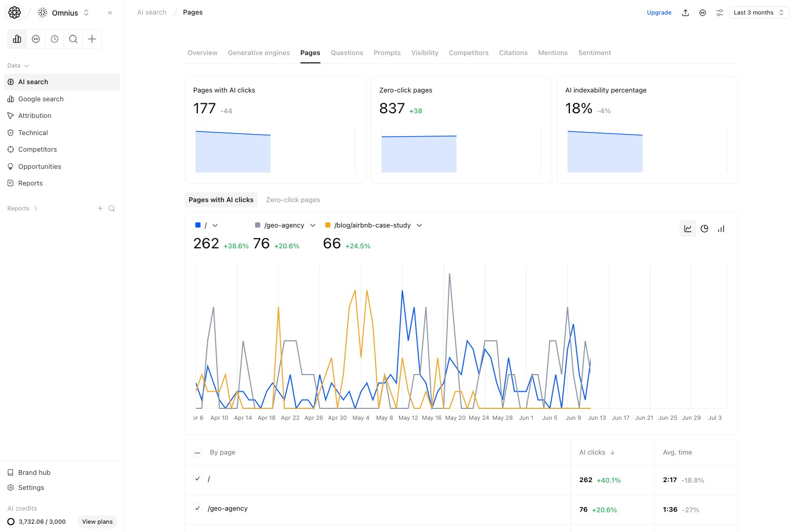Click the AI assistant icon in header

coord(702,12)
